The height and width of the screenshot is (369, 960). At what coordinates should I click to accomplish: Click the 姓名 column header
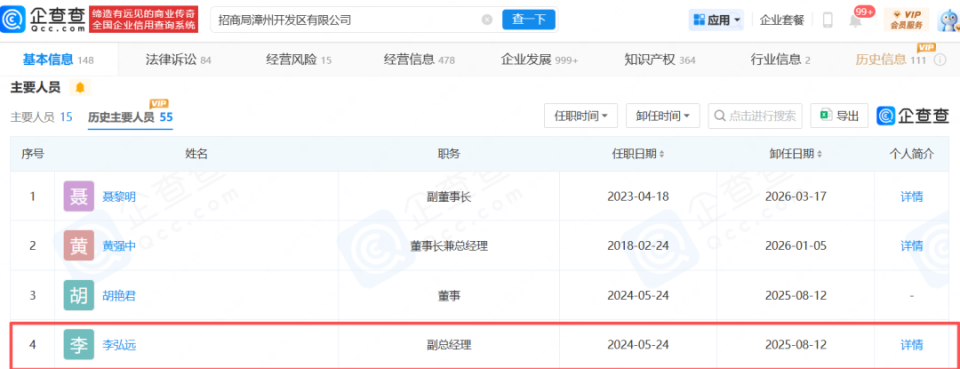pyautogui.click(x=197, y=154)
